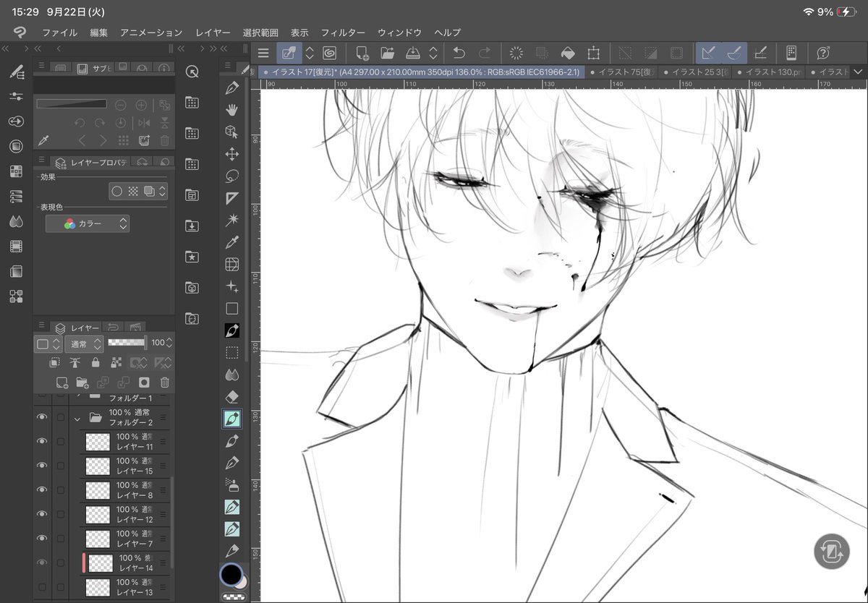Click the Fill bucket in command bar
Viewport: 868px width, 603px height.
point(568,53)
